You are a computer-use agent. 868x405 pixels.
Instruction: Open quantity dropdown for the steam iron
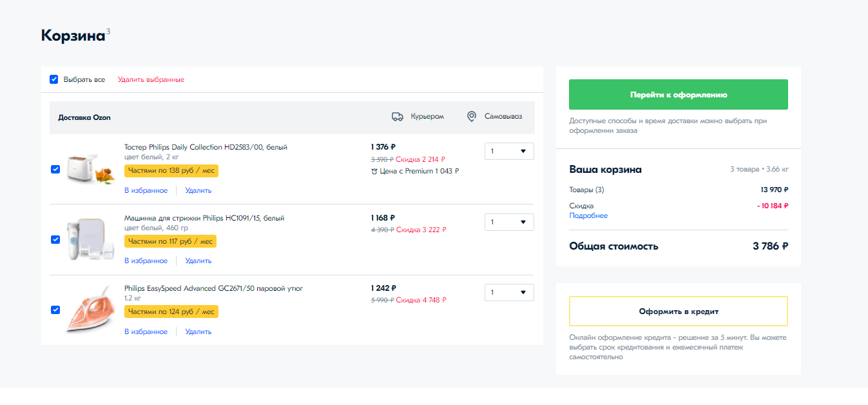[x=509, y=292]
